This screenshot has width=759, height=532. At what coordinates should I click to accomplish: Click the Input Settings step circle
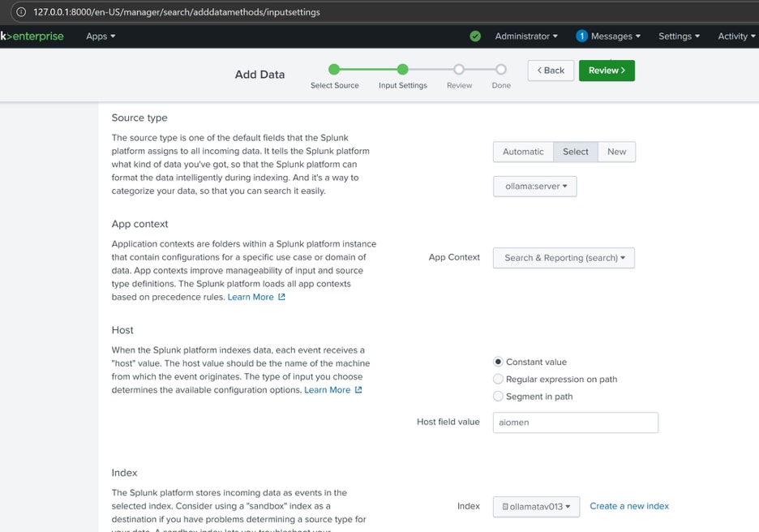pos(403,70)
